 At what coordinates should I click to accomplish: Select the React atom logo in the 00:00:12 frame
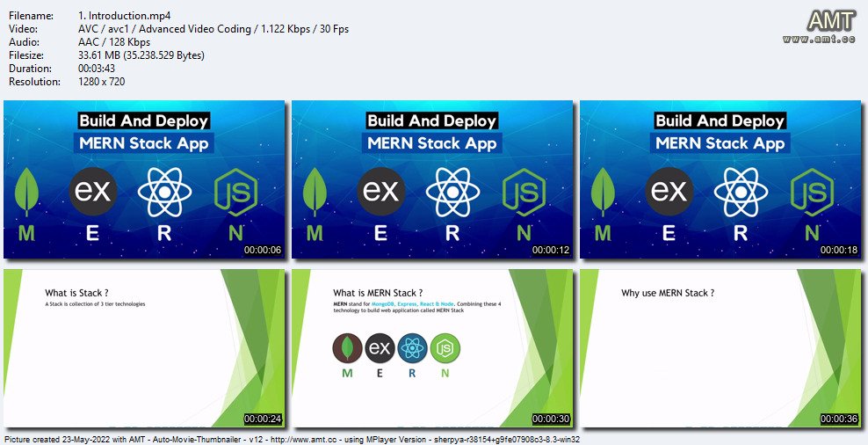(x=452, y=192)
